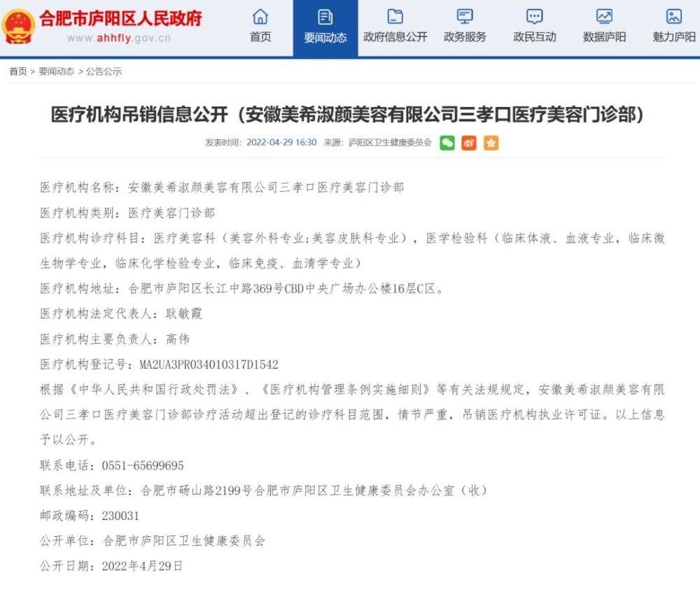Click the 医疗机构类别 line

127,213
